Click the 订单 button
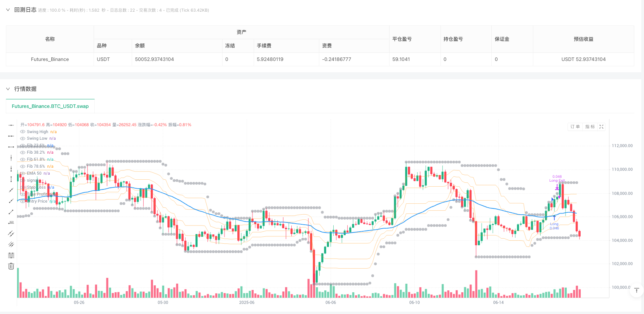This screenshot has width=644, height=314. (x=575, y=127)
